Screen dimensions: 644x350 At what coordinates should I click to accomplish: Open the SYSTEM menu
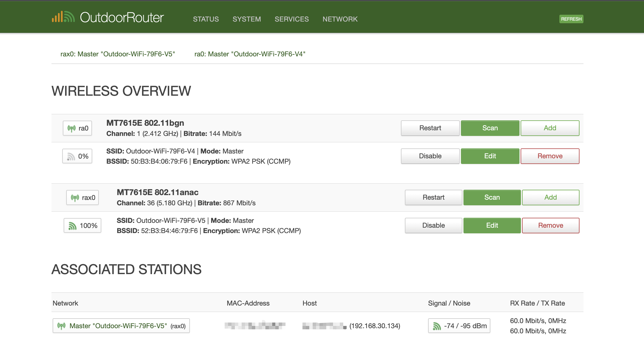coord(246,19)
